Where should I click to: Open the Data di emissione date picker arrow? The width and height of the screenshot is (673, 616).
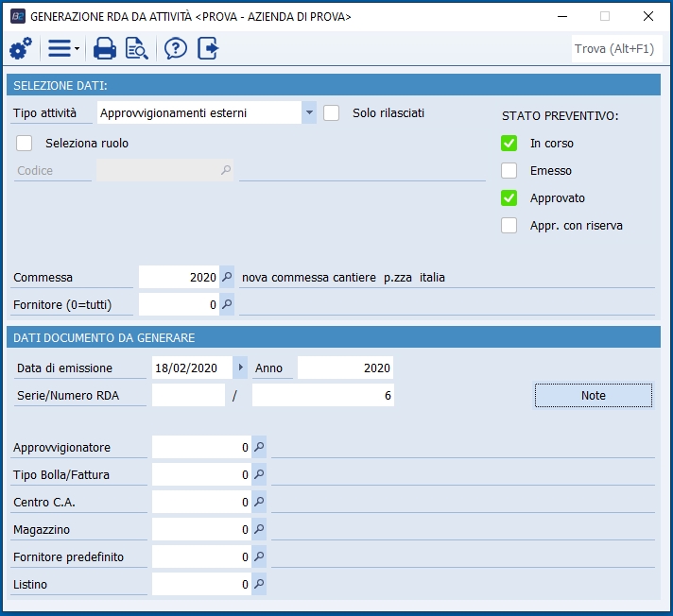point(240,368)
